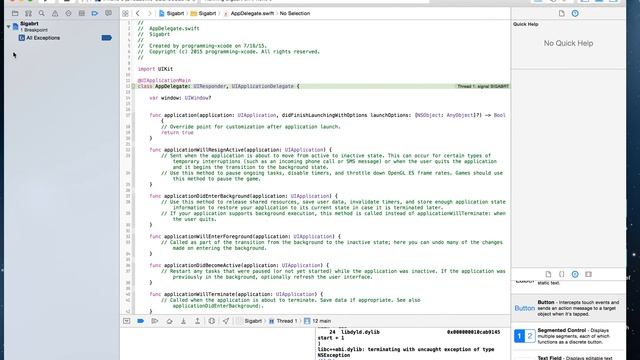Choose 12 main stack frame
This screenshot has height=360, width=640.
coord(318,321)
